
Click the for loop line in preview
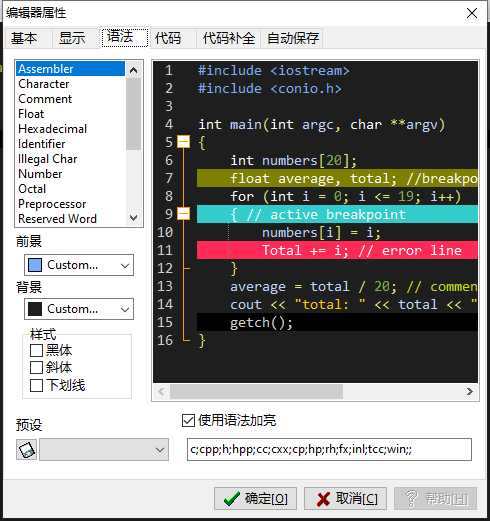coord(346,196)
